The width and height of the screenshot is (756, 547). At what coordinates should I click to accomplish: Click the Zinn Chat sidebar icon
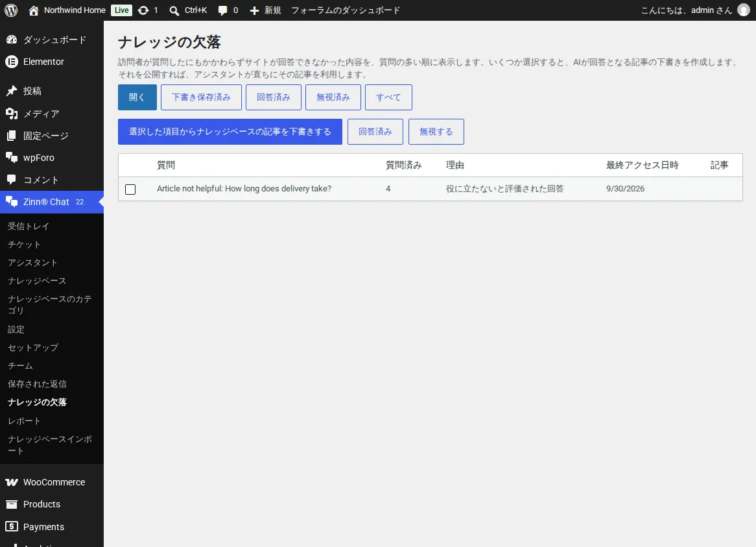[12, 202]
